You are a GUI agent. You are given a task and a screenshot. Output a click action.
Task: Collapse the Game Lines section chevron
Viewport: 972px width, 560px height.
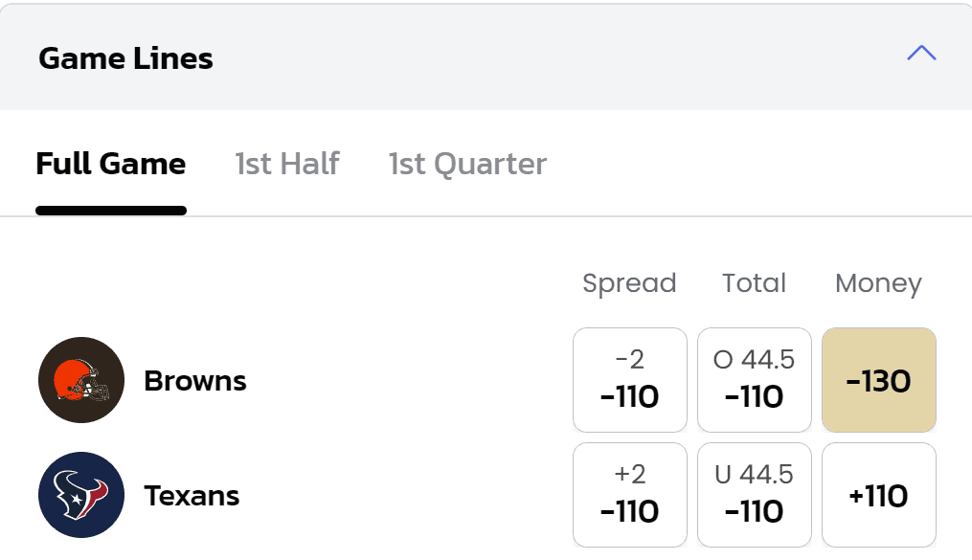(921, 54)
